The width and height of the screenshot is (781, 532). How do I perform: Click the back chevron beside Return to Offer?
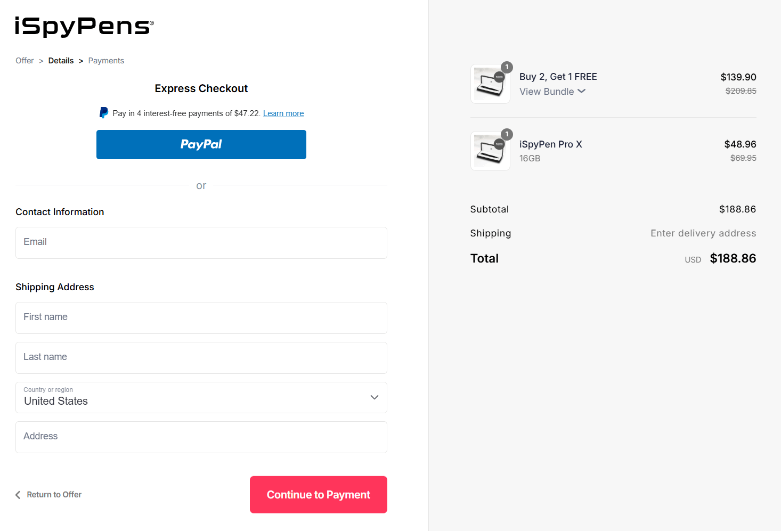click(x=18, y=494)
